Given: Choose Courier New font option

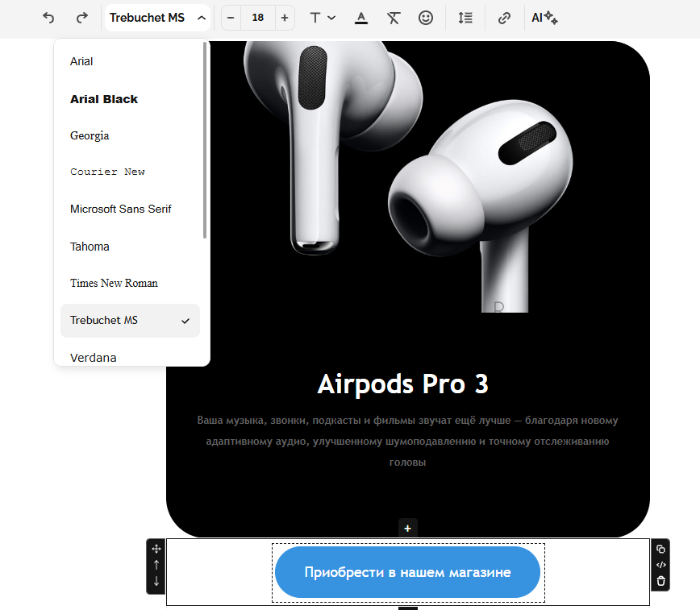Looking at the screenshot, I should pyautogui.click(x=107, y=172).
